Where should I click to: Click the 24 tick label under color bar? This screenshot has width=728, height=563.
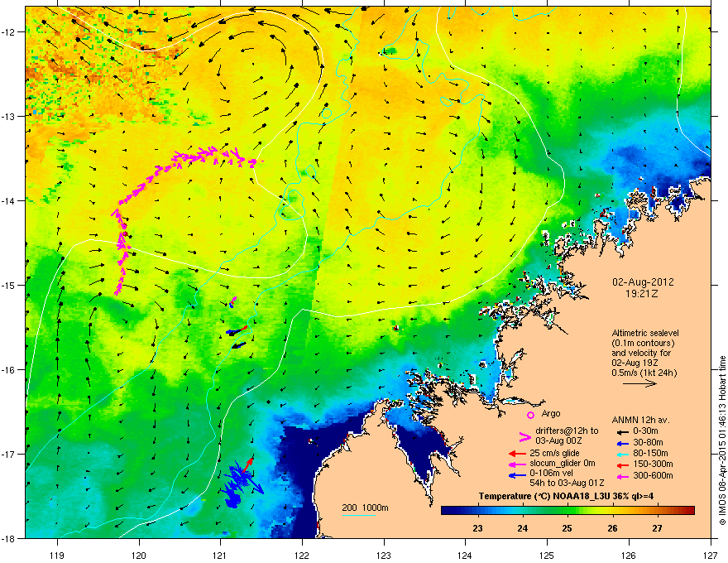point(523,528)
